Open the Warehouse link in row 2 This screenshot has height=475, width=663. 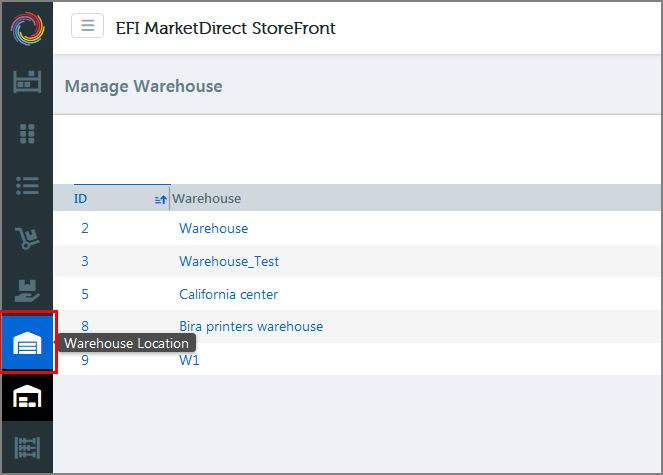[x=214, y=228]
